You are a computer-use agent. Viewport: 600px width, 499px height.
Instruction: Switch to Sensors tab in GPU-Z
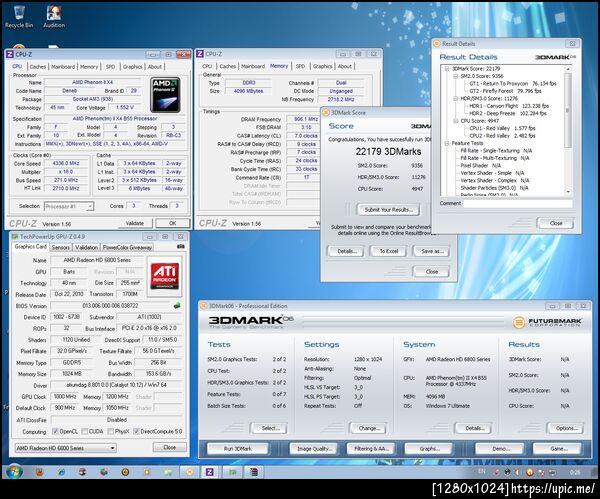tap(60, 247)
